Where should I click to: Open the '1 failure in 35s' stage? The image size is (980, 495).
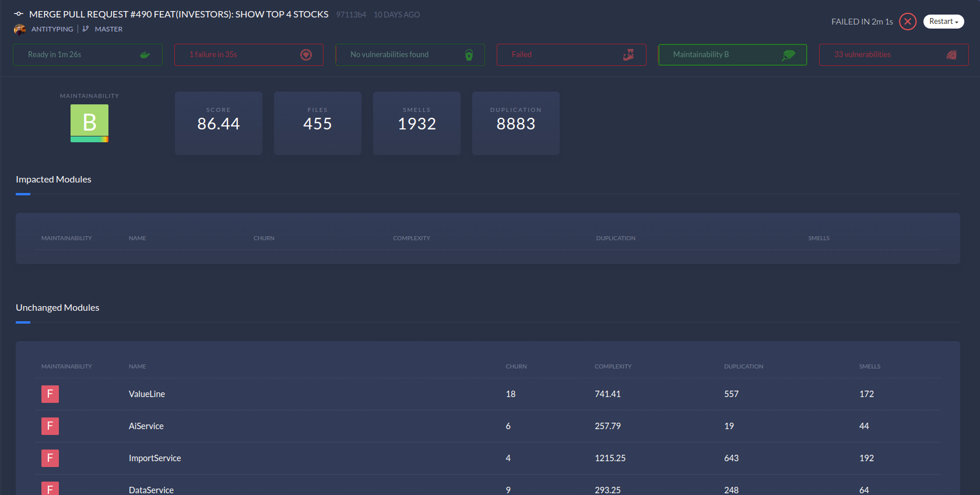click(249, 55)
